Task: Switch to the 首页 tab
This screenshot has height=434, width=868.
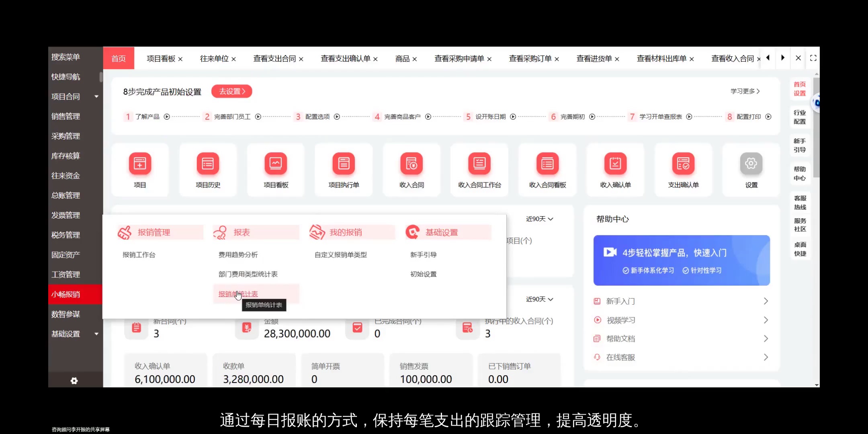Action: point(119,58)
